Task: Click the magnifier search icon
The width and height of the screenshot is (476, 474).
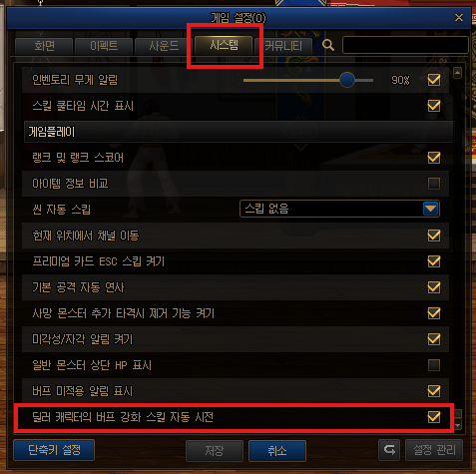Action: [x=328, y=45]
